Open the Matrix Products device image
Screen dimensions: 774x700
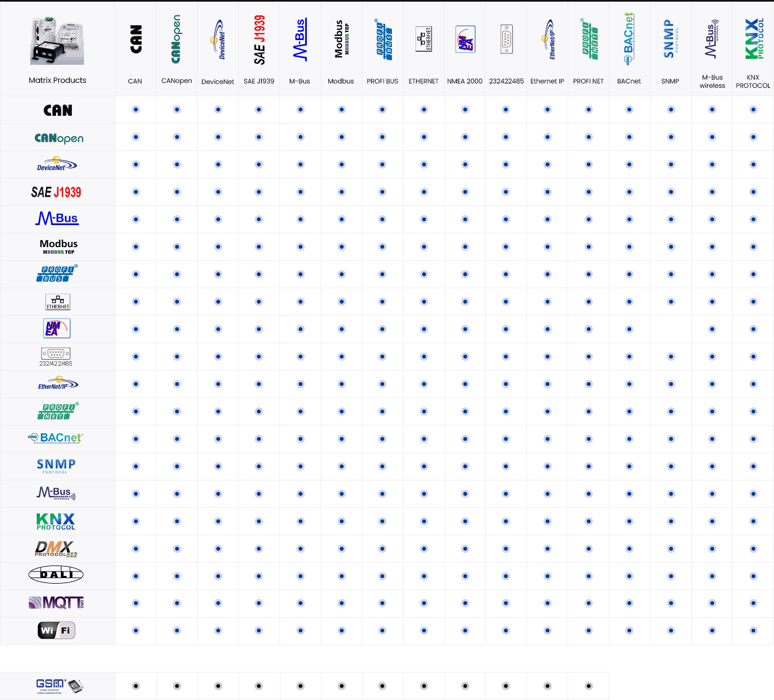(x=57, y=41)
